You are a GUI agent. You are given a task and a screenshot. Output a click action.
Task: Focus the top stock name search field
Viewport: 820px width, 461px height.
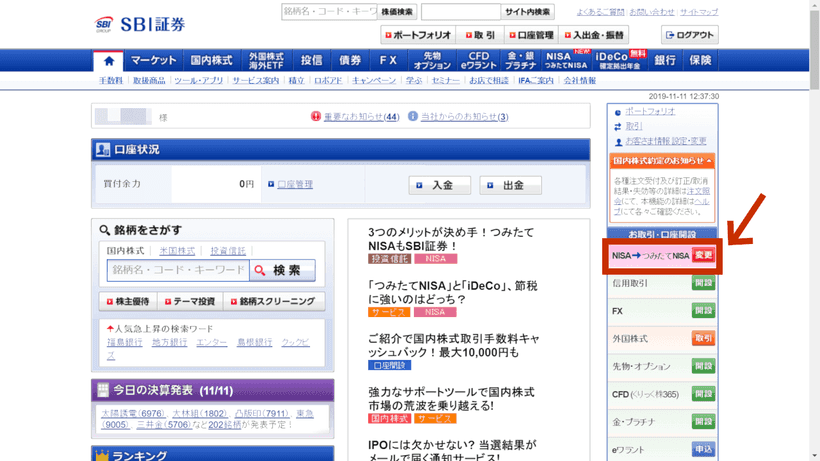coord(329,11)
